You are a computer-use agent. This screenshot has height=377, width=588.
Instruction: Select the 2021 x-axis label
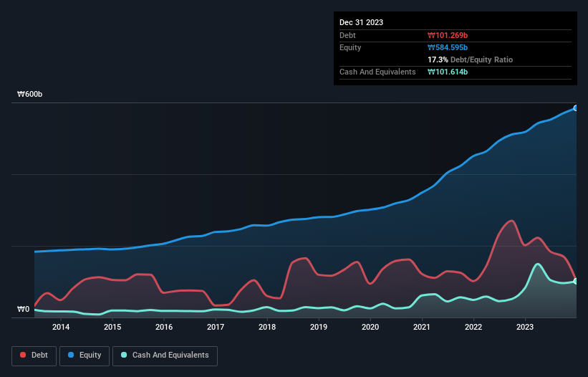point(422,327)
